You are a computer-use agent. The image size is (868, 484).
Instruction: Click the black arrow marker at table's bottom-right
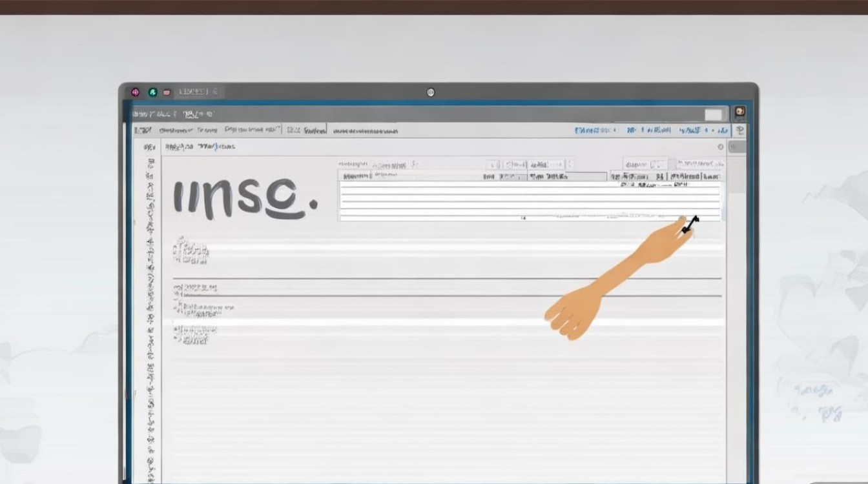[x=690, y=224]
